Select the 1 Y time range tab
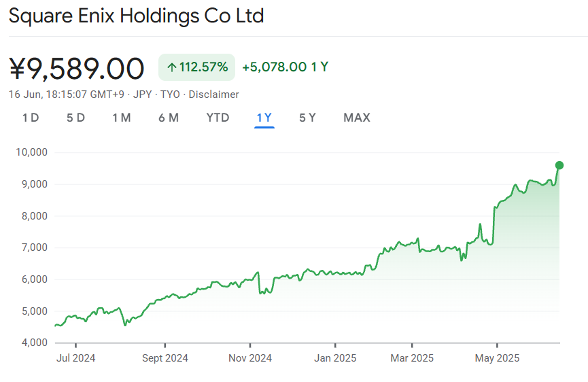 (264, 118)
